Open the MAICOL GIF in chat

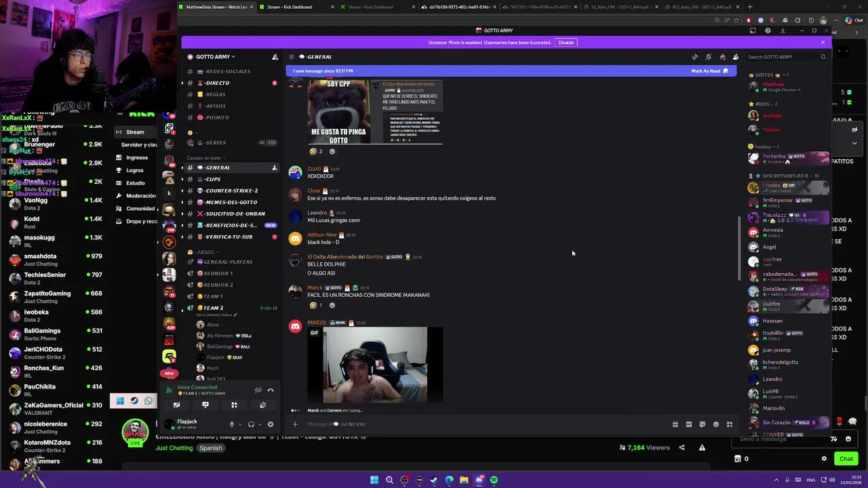[376, 365]
